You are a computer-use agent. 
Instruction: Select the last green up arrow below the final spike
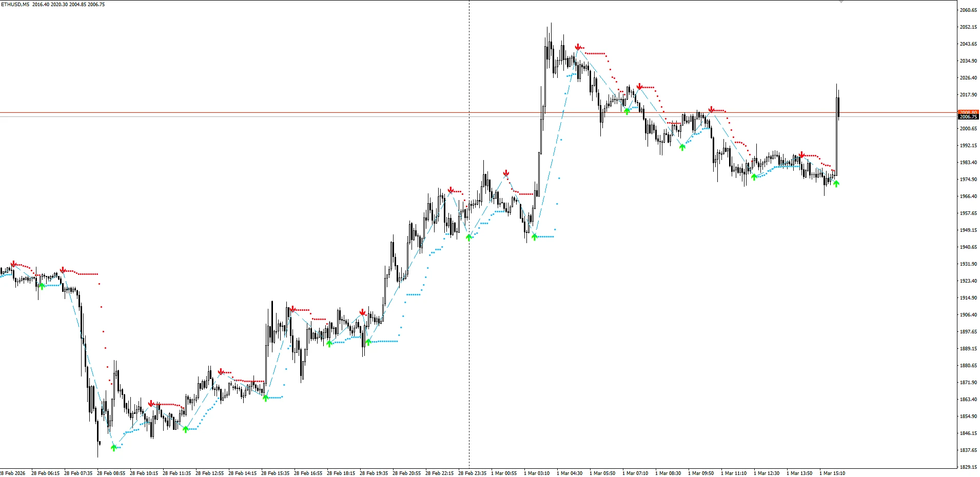pos(836,184)
